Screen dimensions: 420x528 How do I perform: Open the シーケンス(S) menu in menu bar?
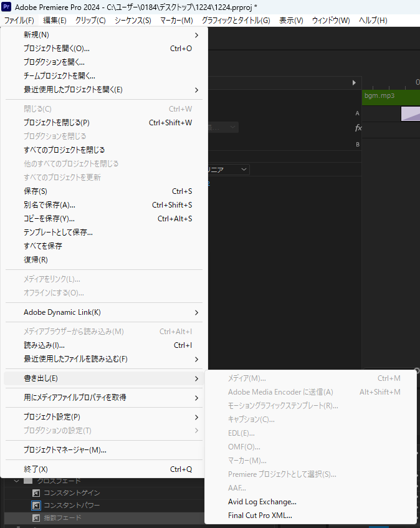[x=133, y=21]
